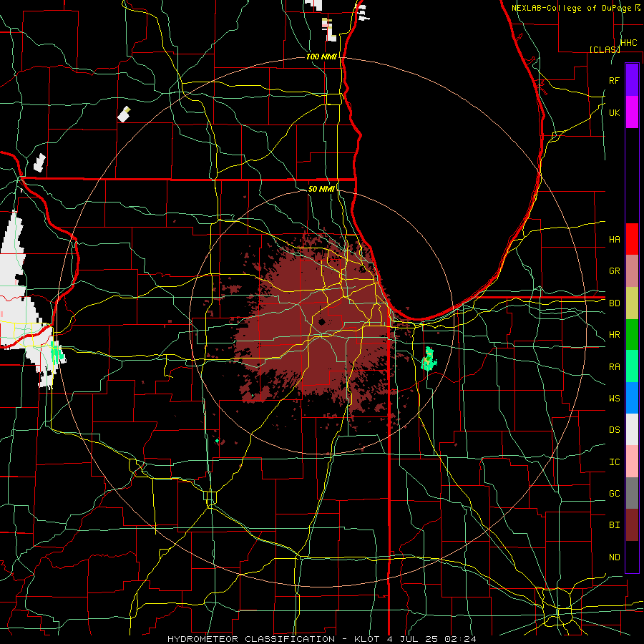This screenshot has height=644, width=644.
Task: Click the BI brown legend swatch
Action: (632, 525)
